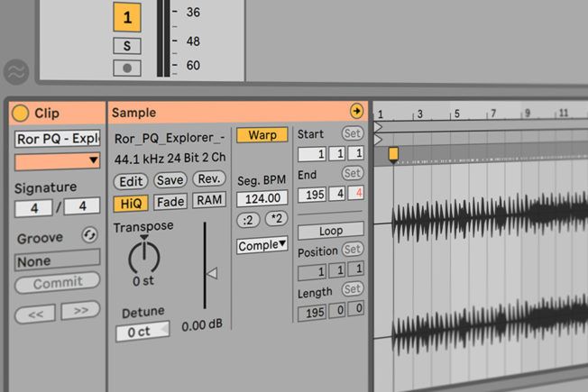Screen dimensions: 588x392
Task: Nudge clip forward with >> button
Action: tap(80, 310)
